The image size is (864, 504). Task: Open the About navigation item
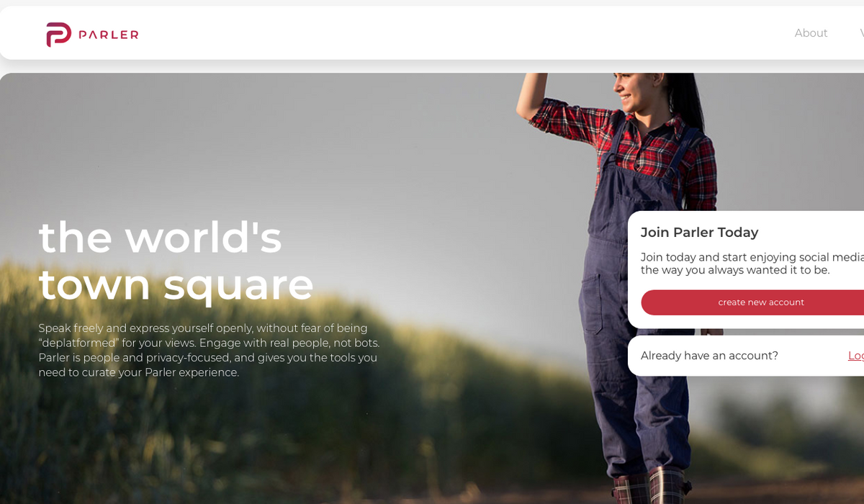pyautogui.click(x=811, y=33)
